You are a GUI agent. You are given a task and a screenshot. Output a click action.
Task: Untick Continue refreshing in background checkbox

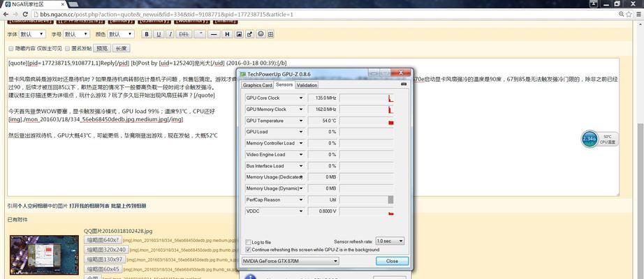tap(248, 250)
